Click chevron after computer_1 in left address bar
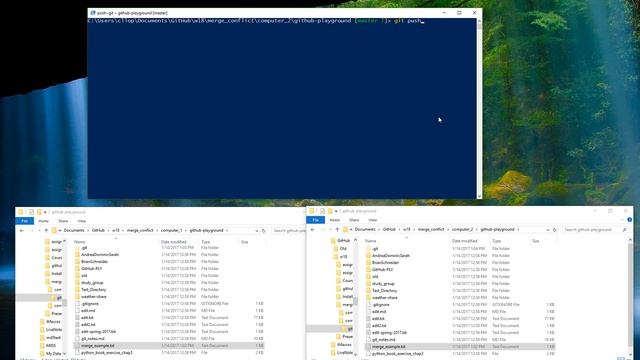This screenshot has height=360, width=640. [x=186, y=231]
